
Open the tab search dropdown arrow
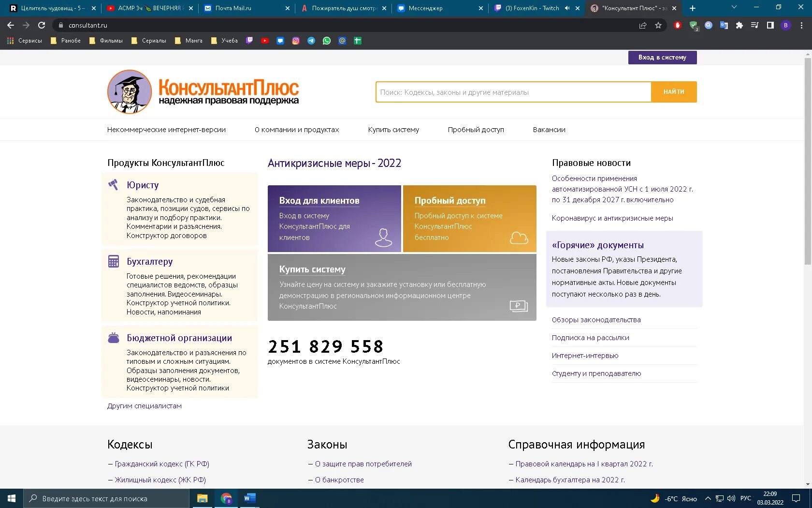click(x=734, y=7)
